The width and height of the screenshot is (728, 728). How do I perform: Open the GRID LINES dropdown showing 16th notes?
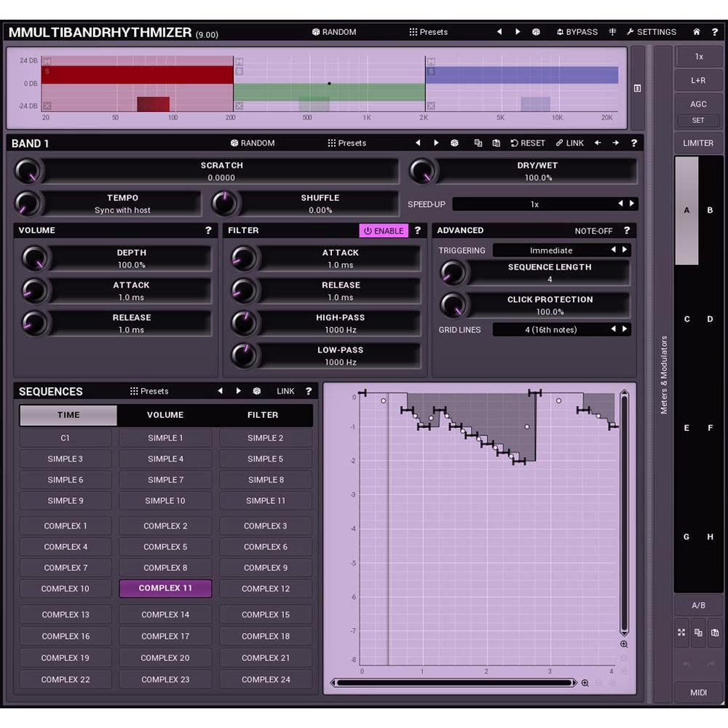click(561, 329)
